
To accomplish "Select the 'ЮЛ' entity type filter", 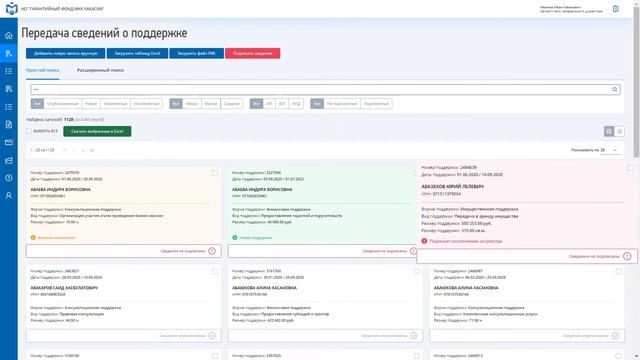I will click(282, 104).
